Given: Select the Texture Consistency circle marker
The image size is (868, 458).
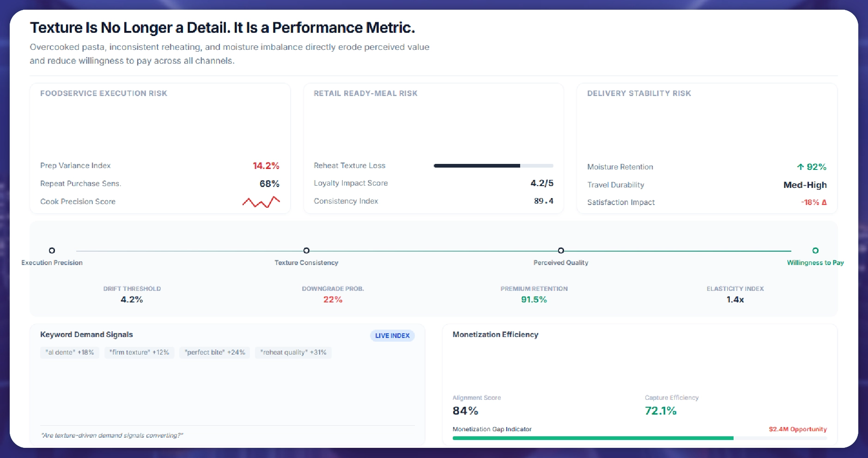Looking at the screenshot, I should click(306, 250).
